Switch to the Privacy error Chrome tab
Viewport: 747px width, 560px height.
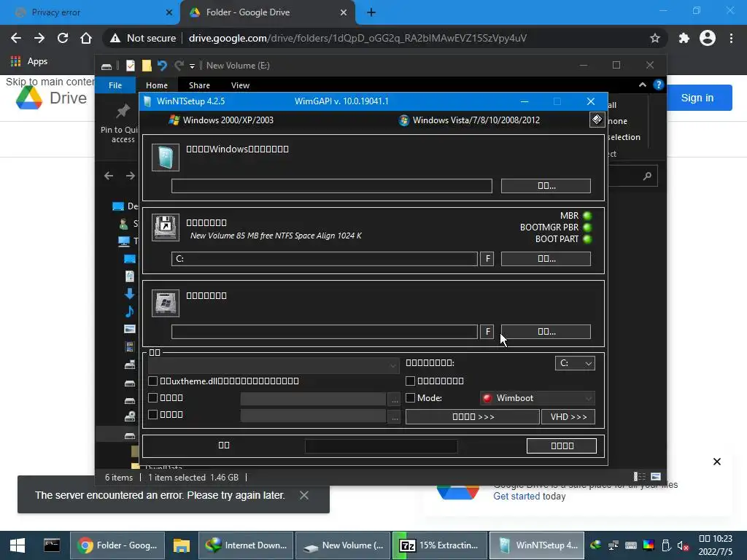(x=90, y=12)
